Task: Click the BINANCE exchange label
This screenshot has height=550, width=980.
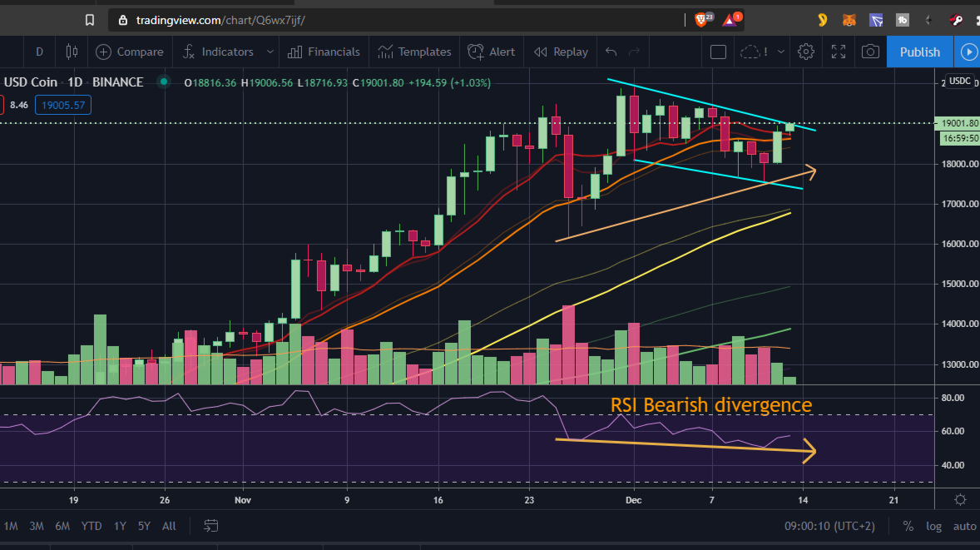Action: pyautogui.click(x=117, y=82)
